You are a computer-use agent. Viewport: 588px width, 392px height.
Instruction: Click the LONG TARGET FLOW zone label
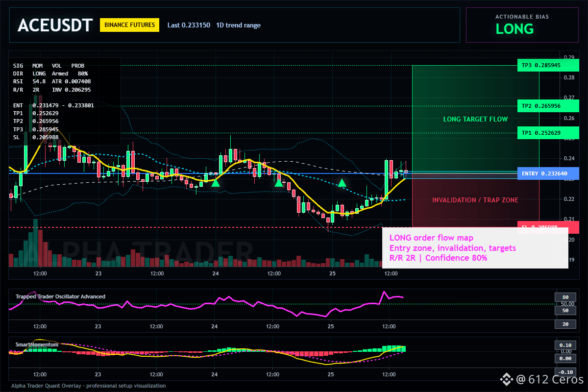coord(475,119)
